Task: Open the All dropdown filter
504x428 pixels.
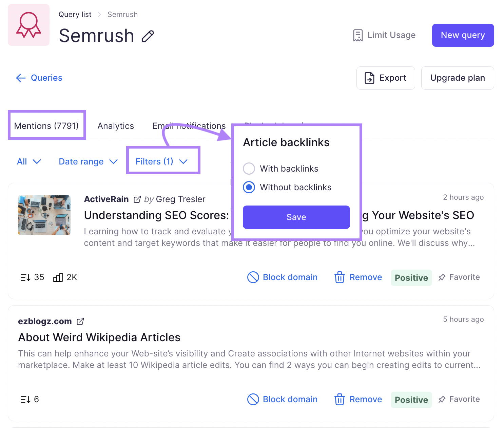Action: tap(28, 161)
